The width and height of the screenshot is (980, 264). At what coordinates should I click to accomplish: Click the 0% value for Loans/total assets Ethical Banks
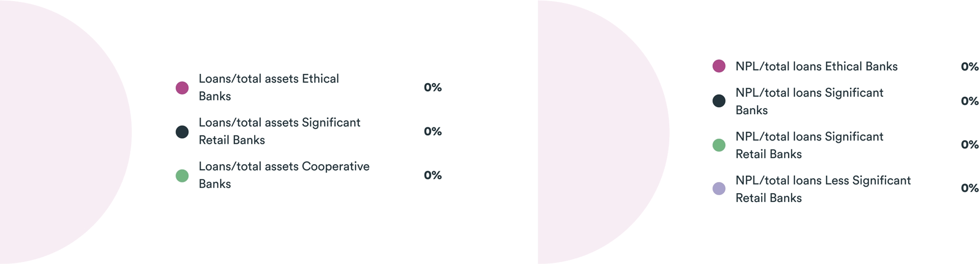tap(433, 88)
